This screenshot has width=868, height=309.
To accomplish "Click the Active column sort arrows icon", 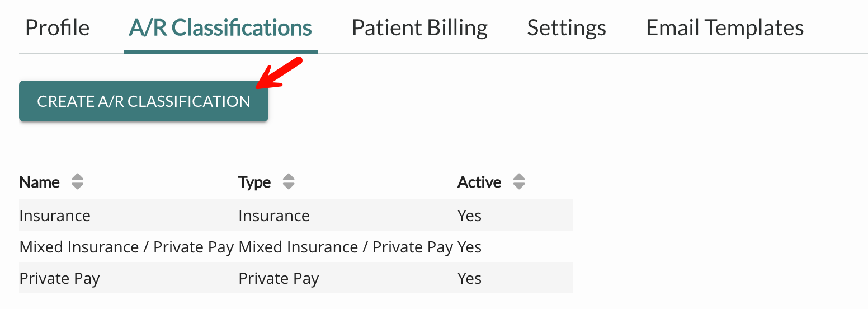I will pos(519,182).
